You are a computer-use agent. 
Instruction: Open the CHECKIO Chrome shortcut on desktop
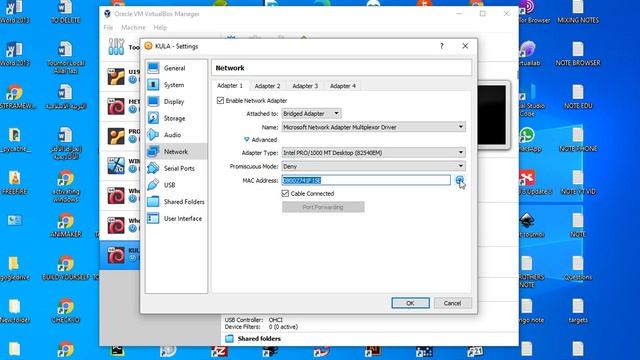click(x=65, y=311)
